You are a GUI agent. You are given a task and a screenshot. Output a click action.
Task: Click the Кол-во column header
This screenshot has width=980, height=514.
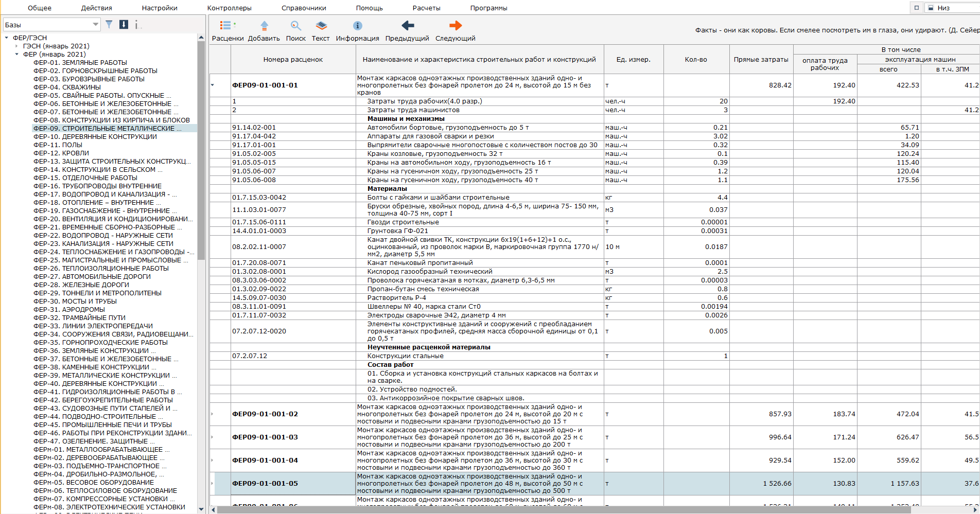tap(696, 59)
